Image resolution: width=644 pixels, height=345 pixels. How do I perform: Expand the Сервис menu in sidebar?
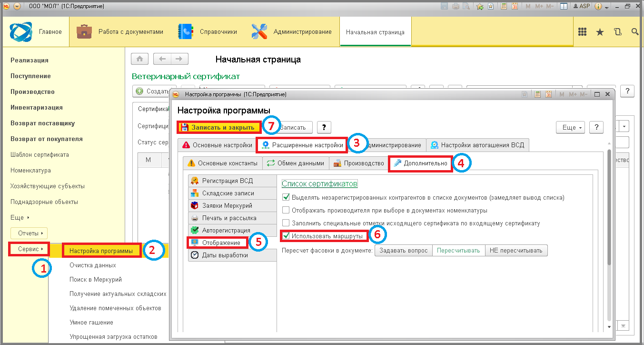30,249
